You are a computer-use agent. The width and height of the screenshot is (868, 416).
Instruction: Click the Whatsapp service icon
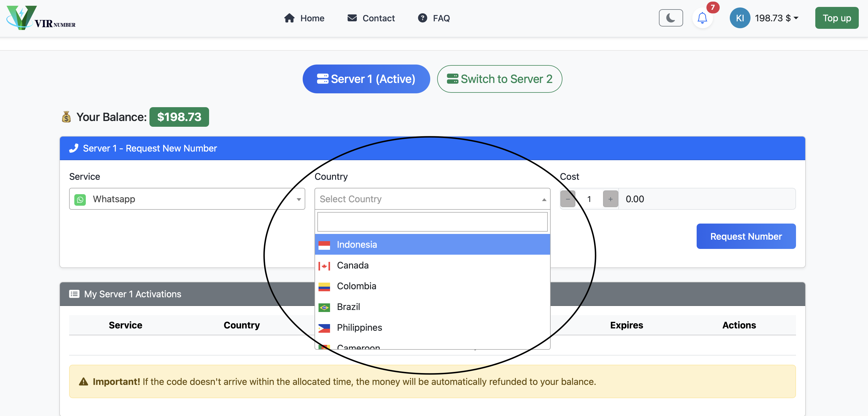click(80, 199)
